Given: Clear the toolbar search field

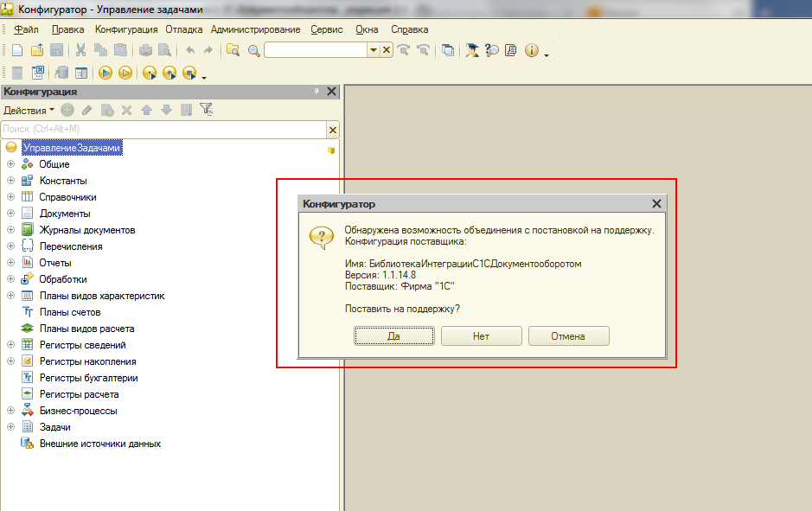Looking at the screenshot, I should pos(387,50).
